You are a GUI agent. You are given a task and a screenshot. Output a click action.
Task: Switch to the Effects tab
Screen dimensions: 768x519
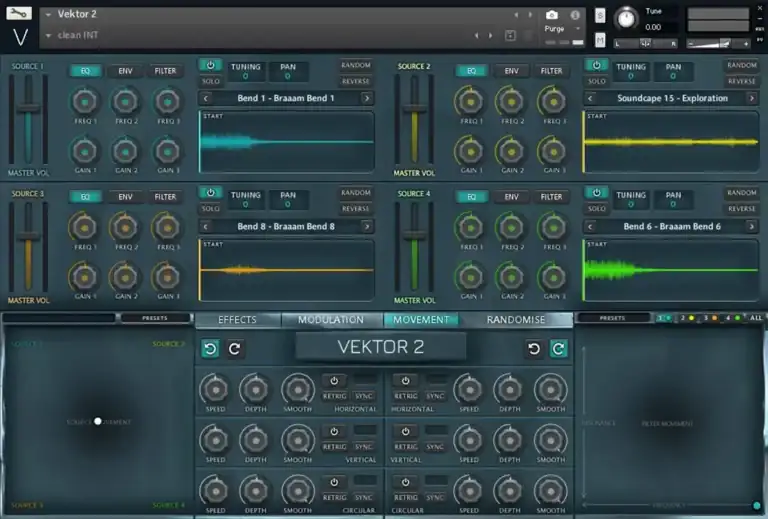(x=238, y=320)
